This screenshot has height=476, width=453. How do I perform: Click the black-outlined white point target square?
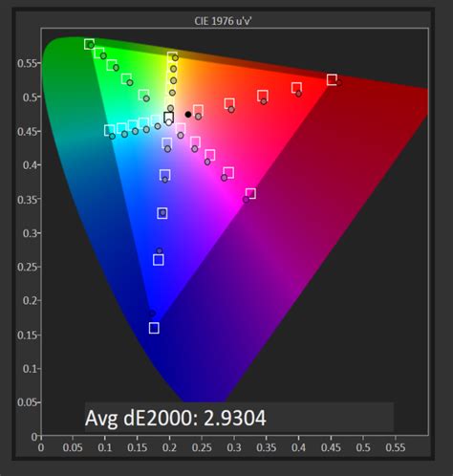[x=169, y=118]
